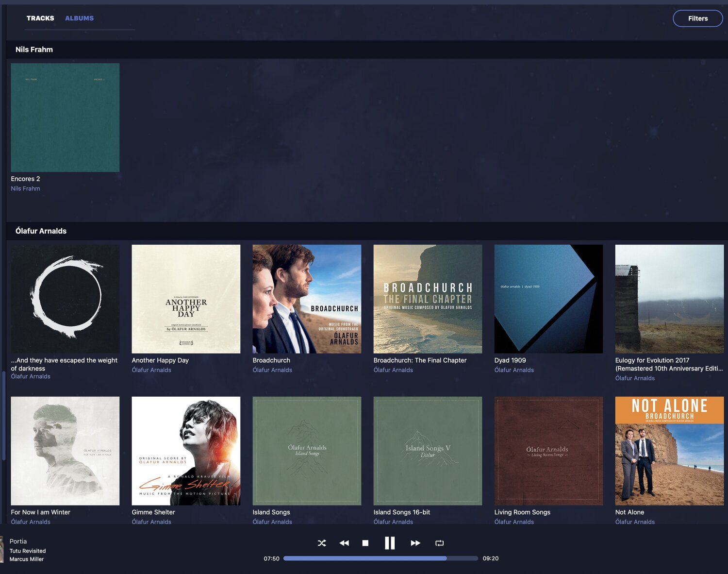Click the "For Now I am Winter" title
The height and width of the screenshot is (574, 728).
(x=40, y=512)
